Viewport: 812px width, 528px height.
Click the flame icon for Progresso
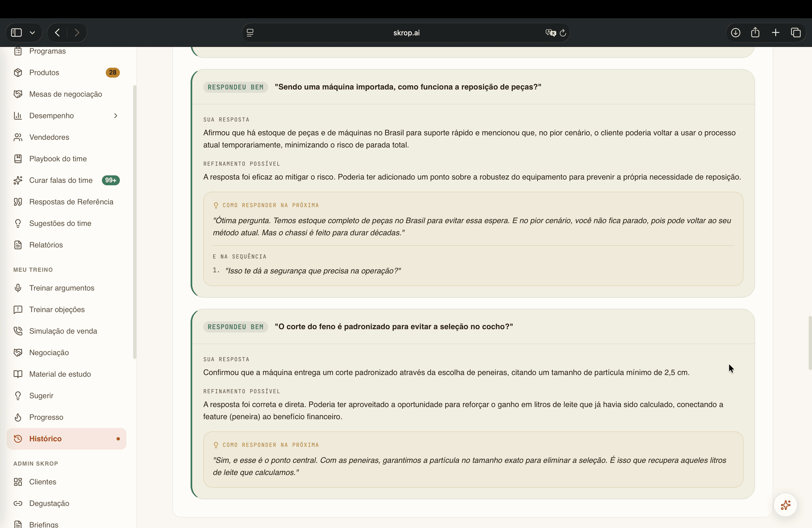[x=18, y=417]
